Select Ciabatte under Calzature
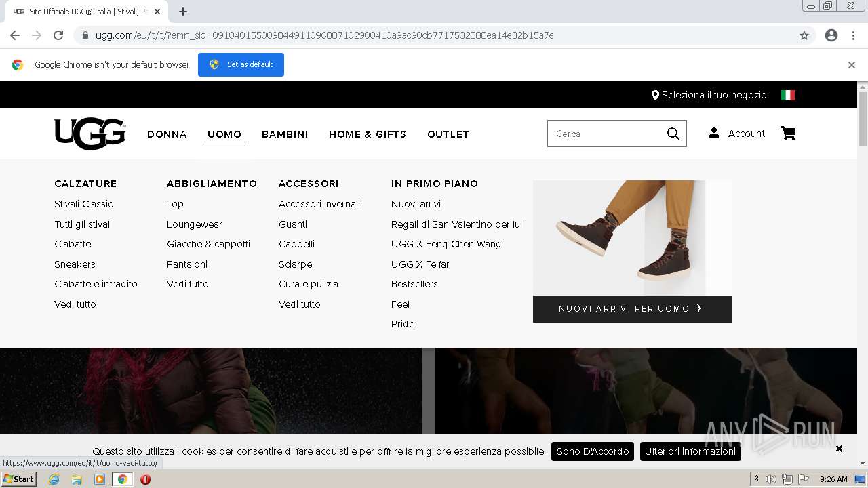This screenshot has width=868, height=488. point(73,244)
